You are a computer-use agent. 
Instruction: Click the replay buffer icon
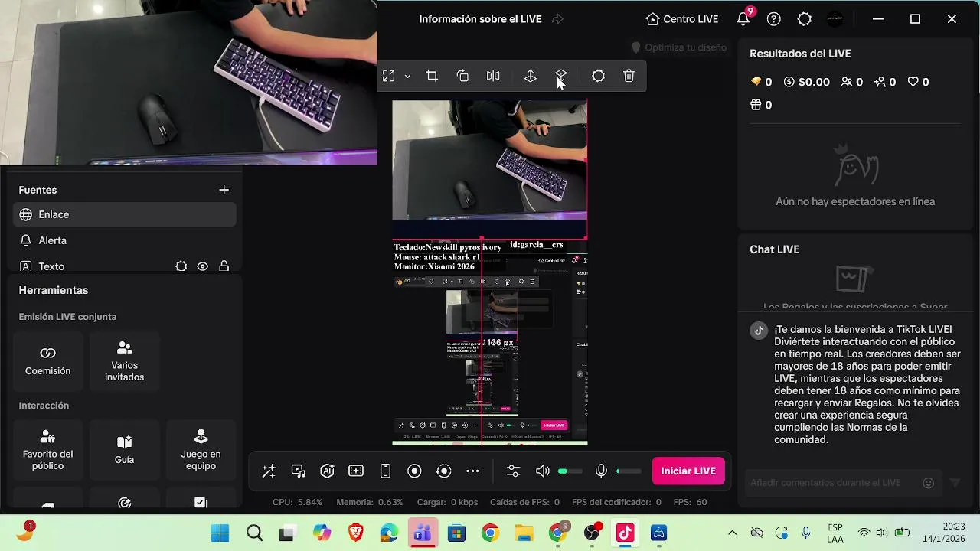click(444, 471)
